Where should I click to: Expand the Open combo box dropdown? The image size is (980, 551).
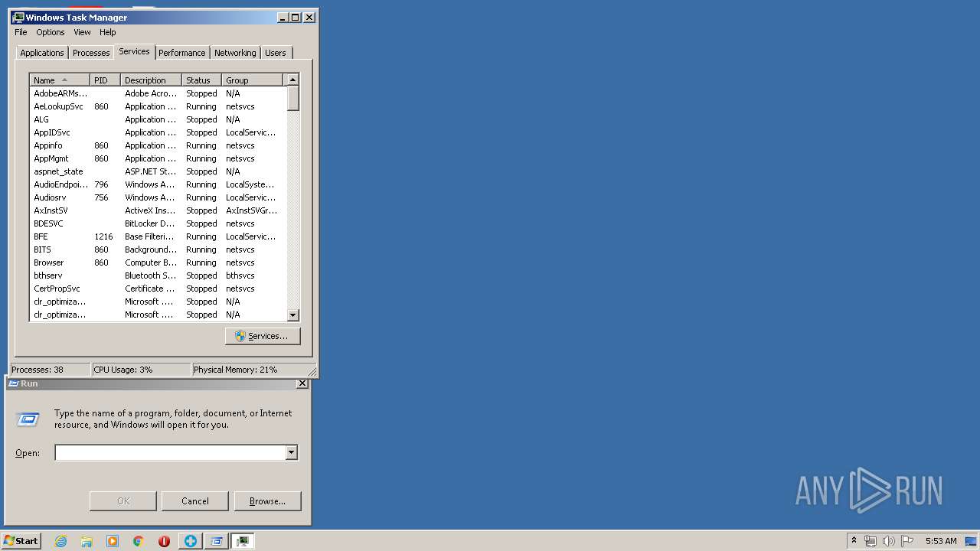291,453
